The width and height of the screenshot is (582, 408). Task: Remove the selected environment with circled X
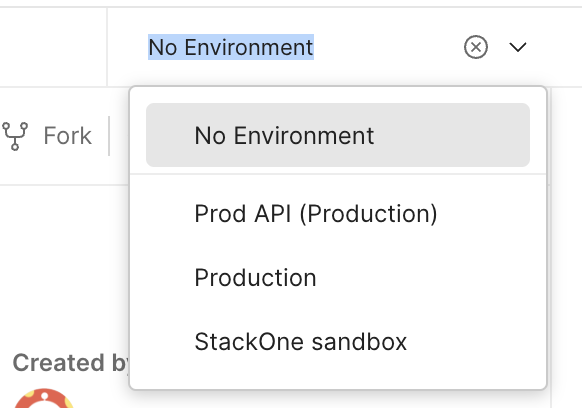pos(475,47)
